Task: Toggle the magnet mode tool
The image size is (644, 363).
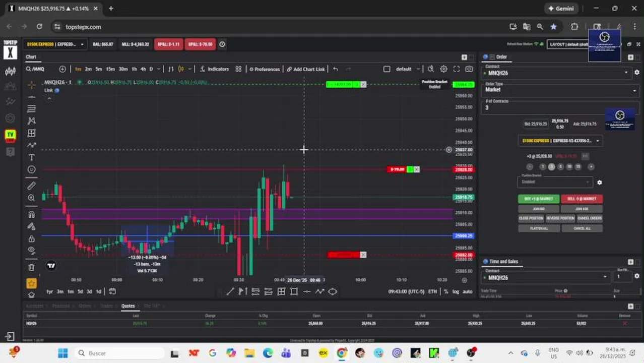Action: tap(32, 215)
